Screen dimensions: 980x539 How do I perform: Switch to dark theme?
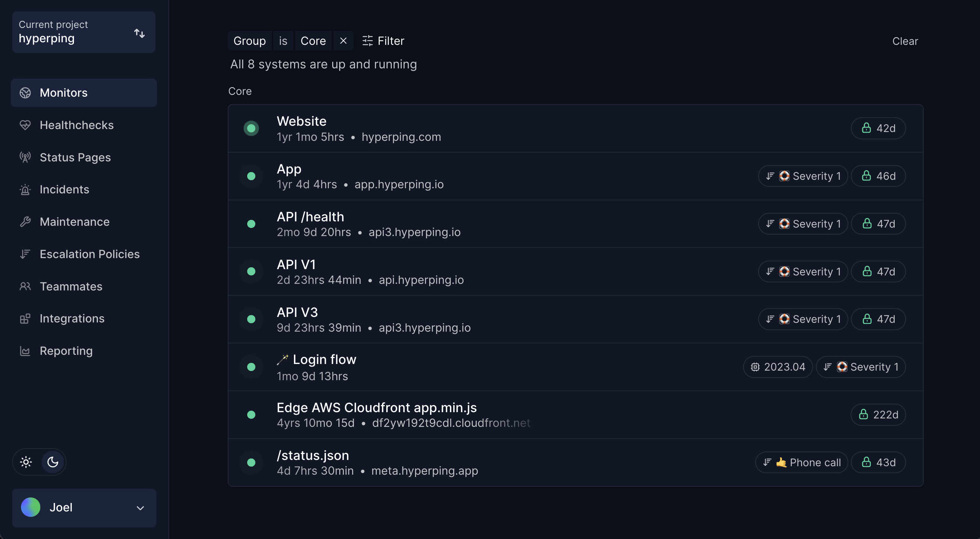pyautogui.click(x=53, y=462)
